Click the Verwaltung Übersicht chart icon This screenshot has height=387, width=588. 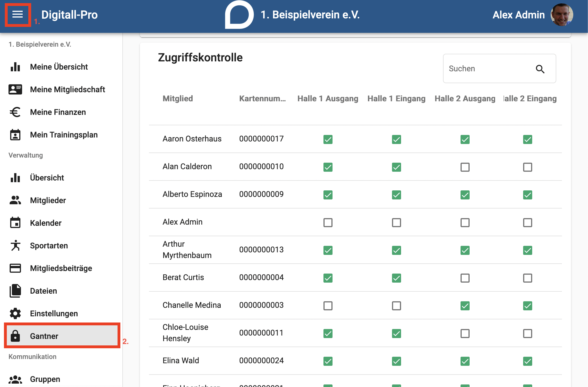coord(15,178)
